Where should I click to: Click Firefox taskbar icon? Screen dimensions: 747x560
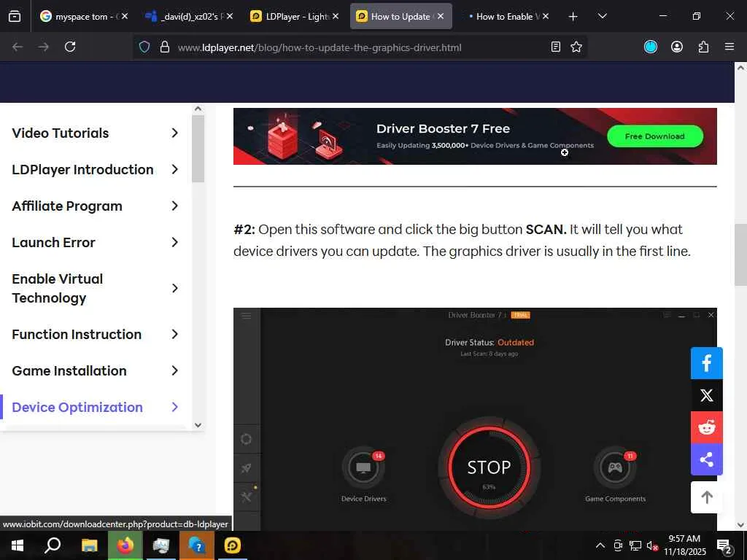click(x=125, y=545)
